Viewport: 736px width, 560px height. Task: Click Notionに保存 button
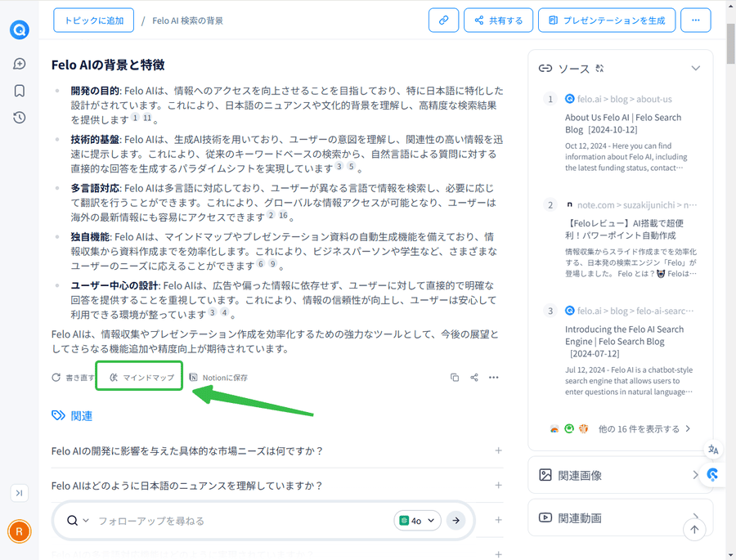click(218, 378)
